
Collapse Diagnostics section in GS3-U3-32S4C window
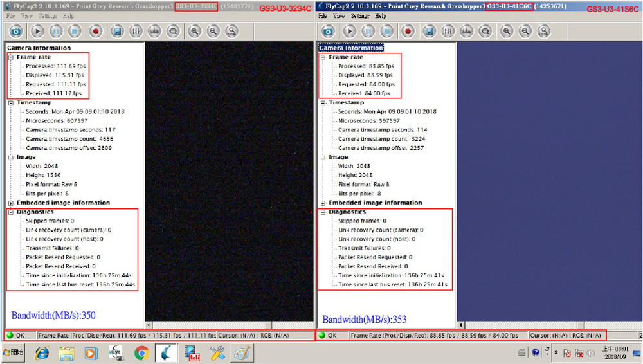tap(11, 212)
